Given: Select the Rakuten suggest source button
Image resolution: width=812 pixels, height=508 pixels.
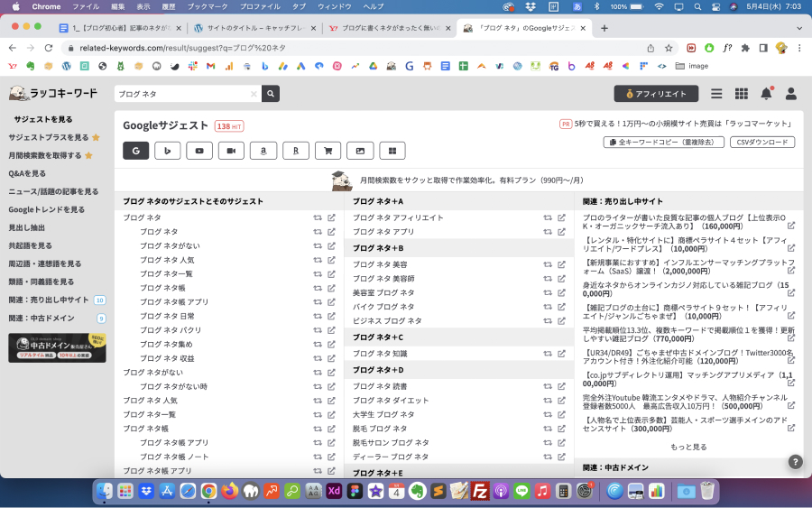Looking at the screenshot, I should click(296, 151).
